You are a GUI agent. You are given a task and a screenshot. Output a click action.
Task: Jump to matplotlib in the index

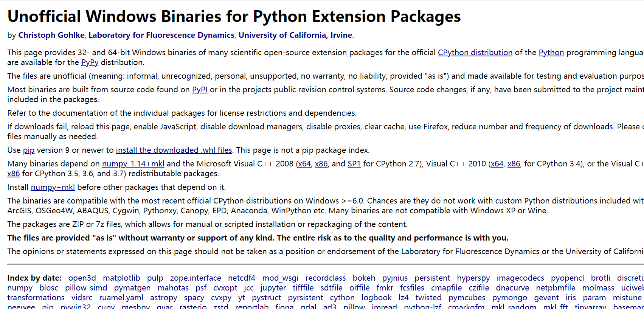click(121, 278)
